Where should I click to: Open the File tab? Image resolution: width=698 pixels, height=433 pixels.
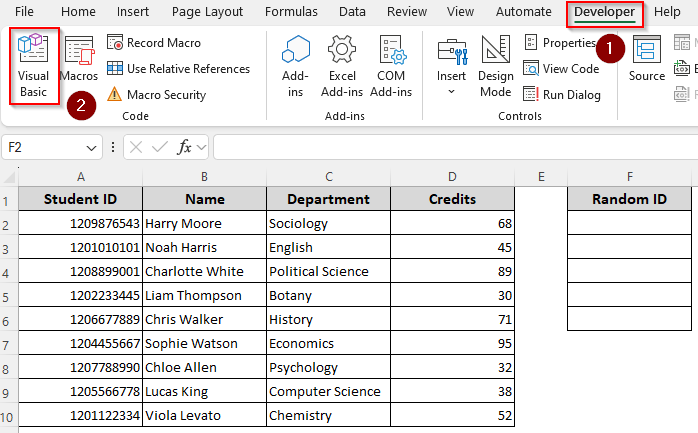[24, 12]
